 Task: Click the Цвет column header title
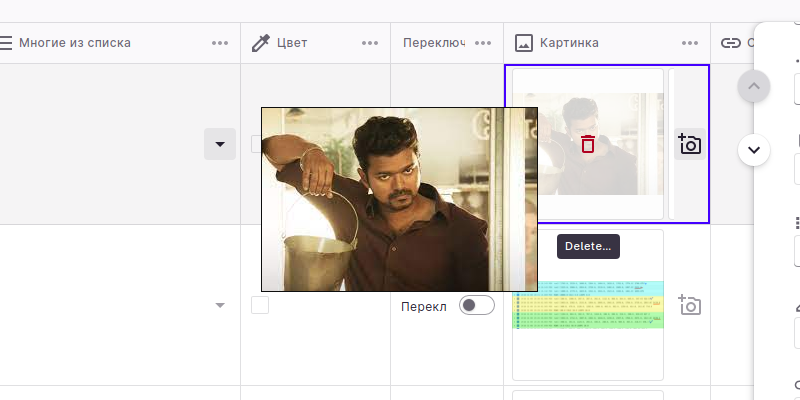(292, 43)
